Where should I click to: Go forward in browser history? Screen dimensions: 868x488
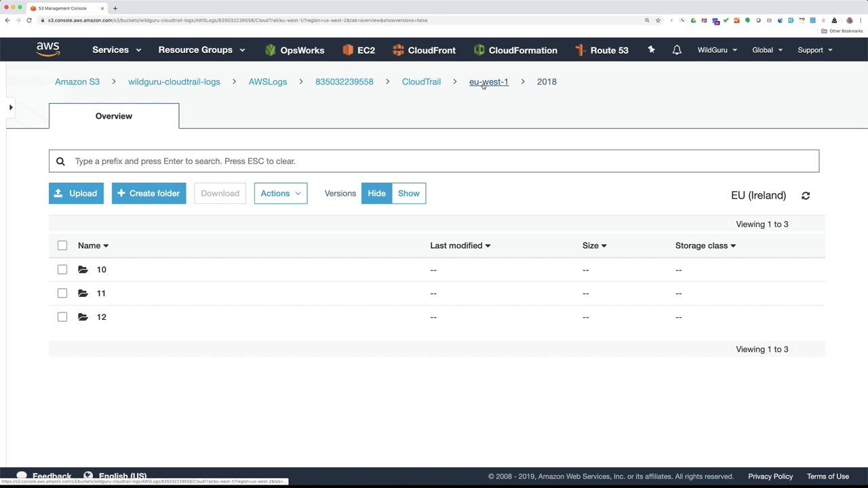click(18, 20)
